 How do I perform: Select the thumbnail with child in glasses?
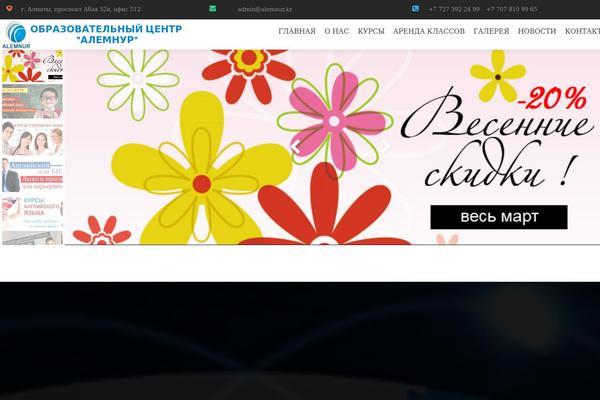(32, 101)
